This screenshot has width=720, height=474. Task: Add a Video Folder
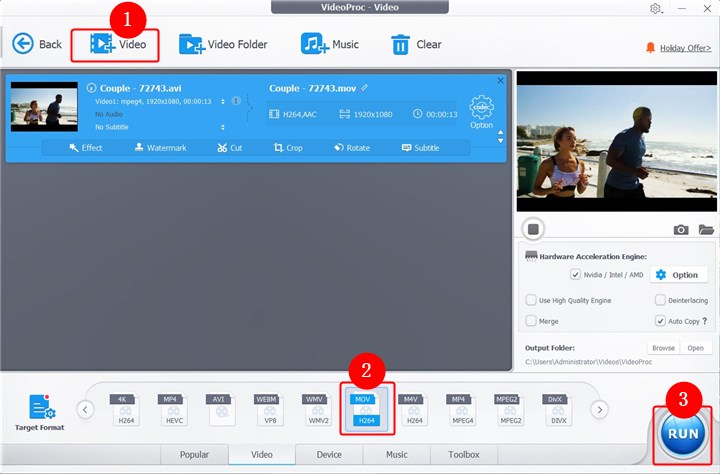[223, 44]
